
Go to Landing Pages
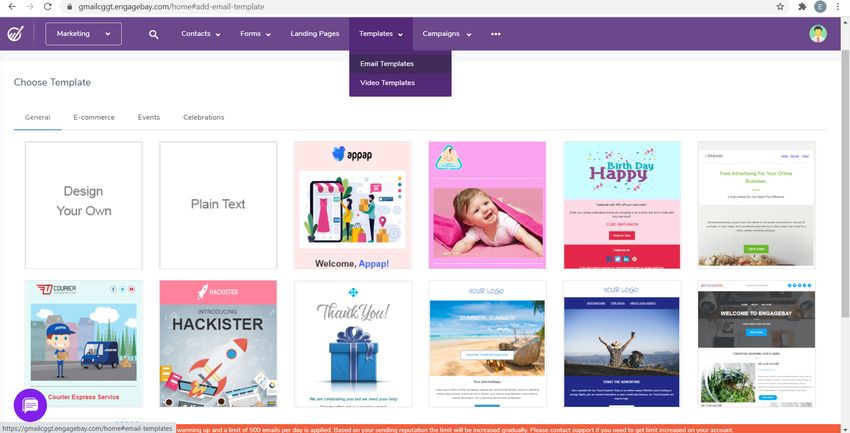[314, 34]
